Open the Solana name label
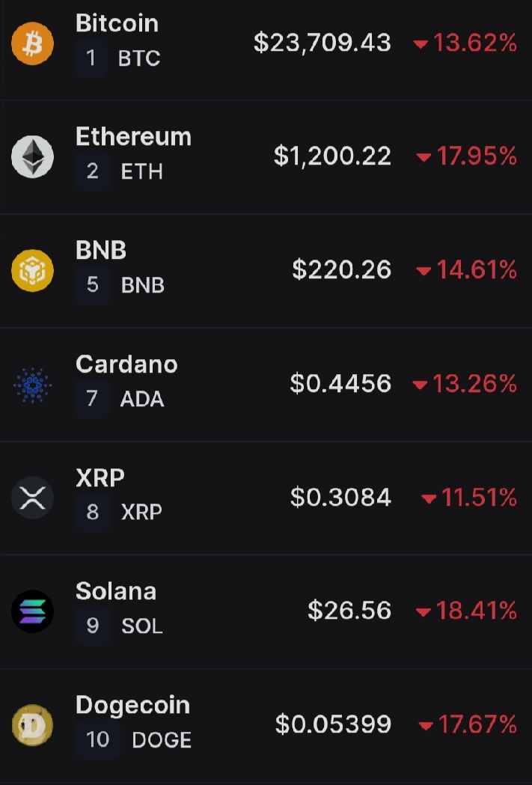 116,591
